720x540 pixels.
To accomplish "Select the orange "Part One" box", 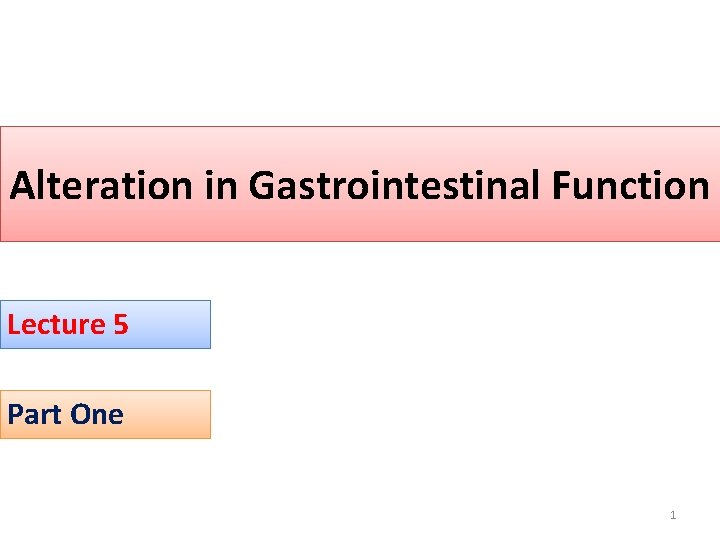I will pyautogui.click(x=105, y=414).
